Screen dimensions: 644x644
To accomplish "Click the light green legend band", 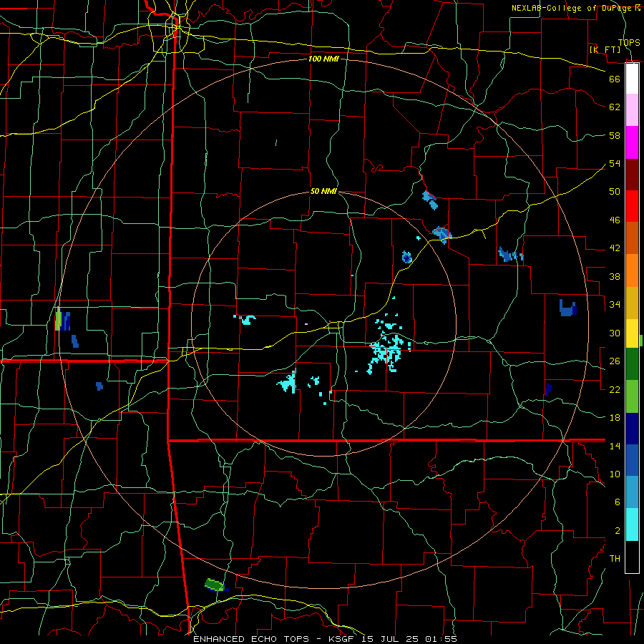I will (x=632, y=396).
